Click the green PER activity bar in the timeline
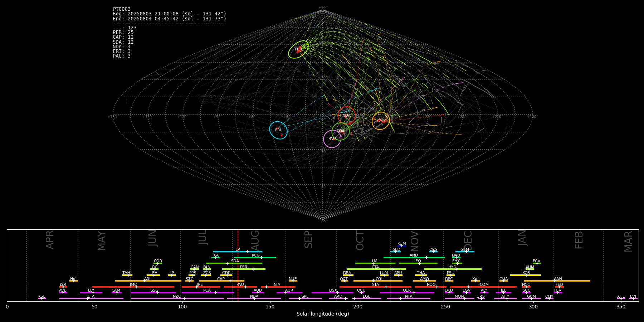Screen dimensions: 644x322 coord(244,269)
